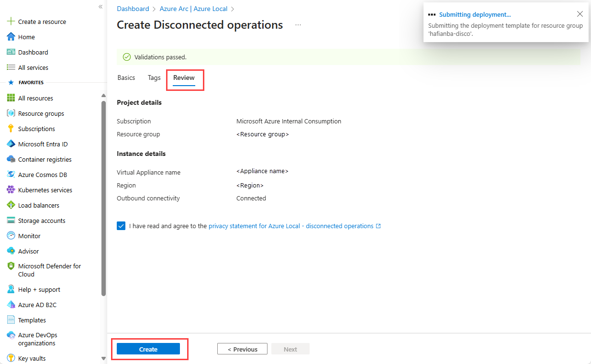Screen dimensions: 591x364
Task: Open Container registries icon in sidebar
Action: (11, 159)
